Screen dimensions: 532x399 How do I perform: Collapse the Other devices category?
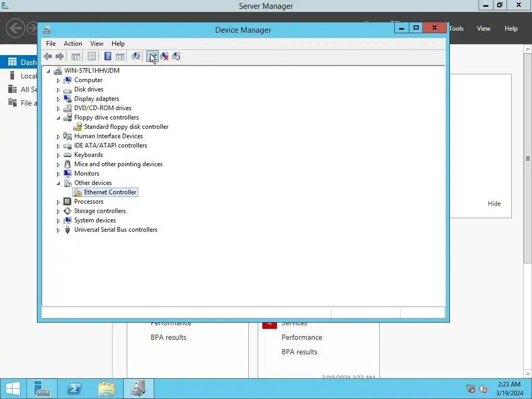[58, 183]
